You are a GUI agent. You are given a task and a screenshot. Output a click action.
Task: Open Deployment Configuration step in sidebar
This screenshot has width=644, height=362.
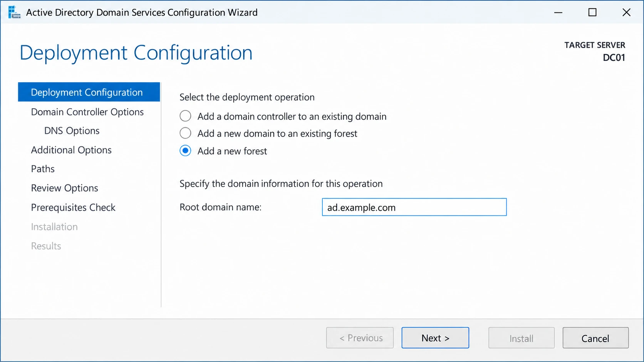(89, 92)
